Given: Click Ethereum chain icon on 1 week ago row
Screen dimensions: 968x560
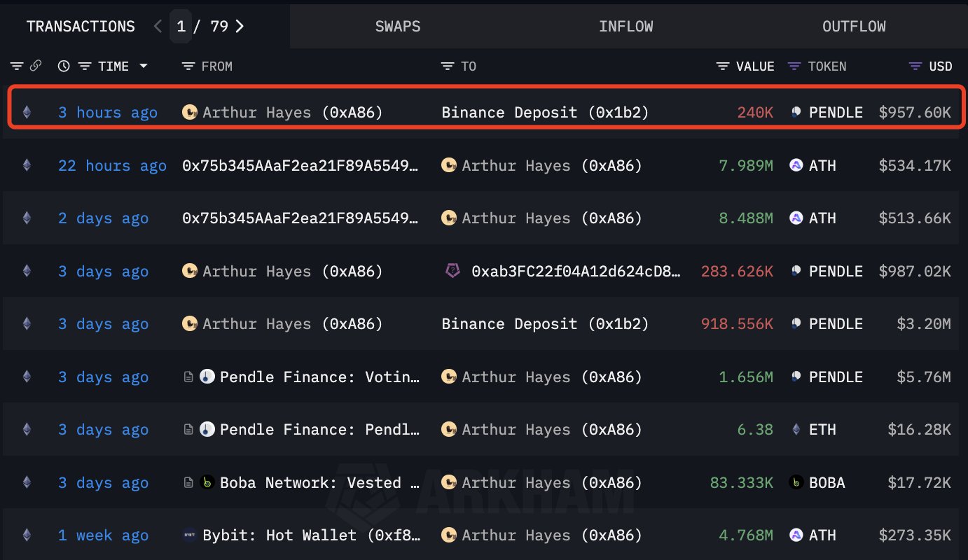Looking at the screenshot, I should click(x=27, y=535).
